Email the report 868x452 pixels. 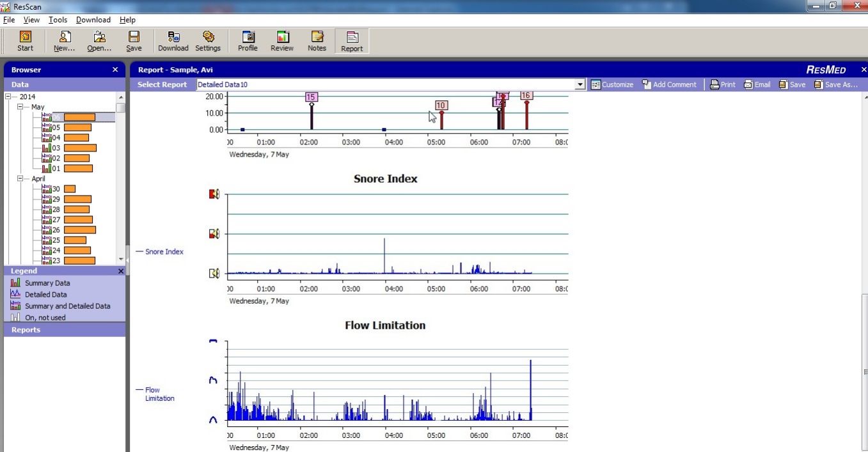click(757, 84)
